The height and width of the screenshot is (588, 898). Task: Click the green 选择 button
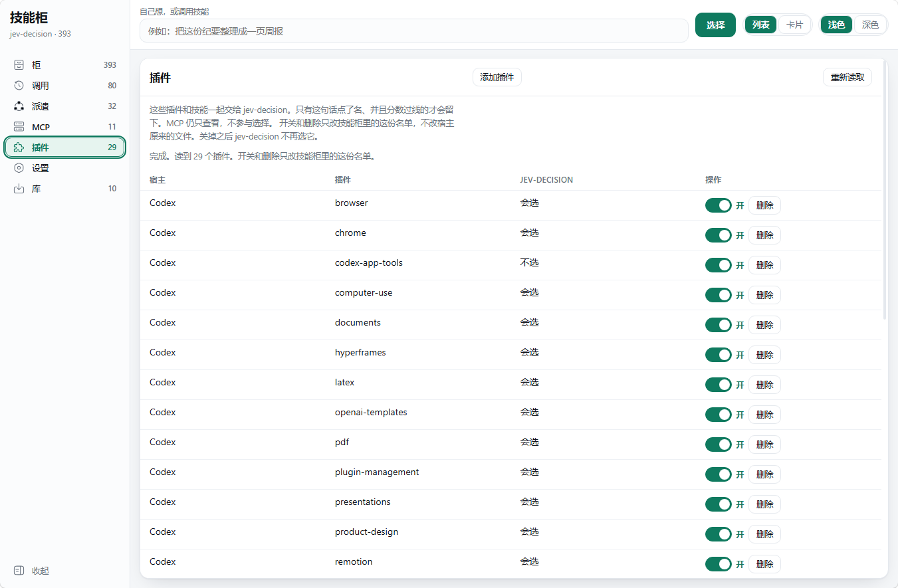pyautogui.click(x=715, y=25)
